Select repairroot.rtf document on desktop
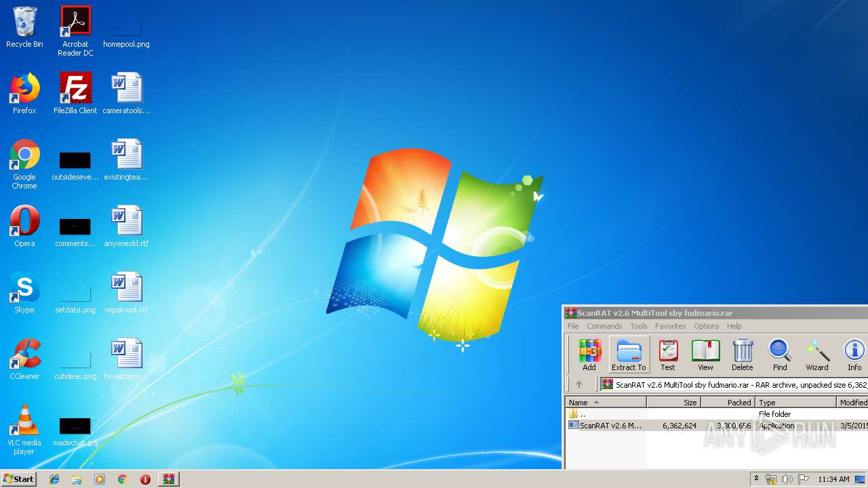 (126, 293)
